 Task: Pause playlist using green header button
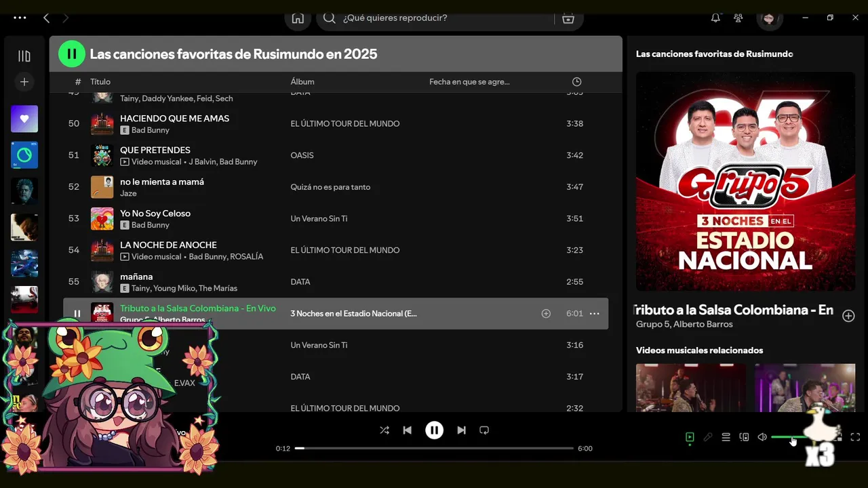(x=72, y=54)
